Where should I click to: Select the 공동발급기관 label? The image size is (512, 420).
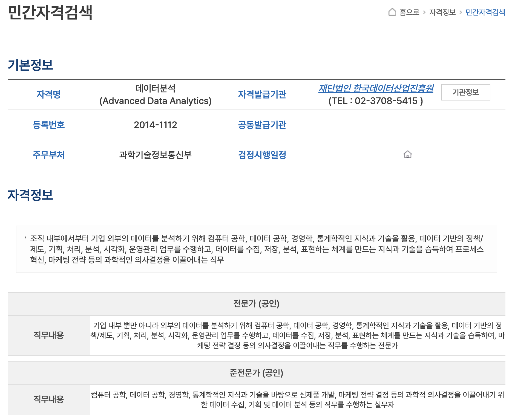coord(262,125)
